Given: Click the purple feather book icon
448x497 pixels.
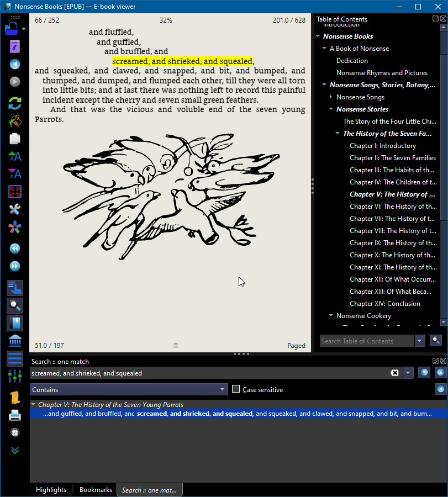Looking at the screenshot, I should (x=14, y=46).
